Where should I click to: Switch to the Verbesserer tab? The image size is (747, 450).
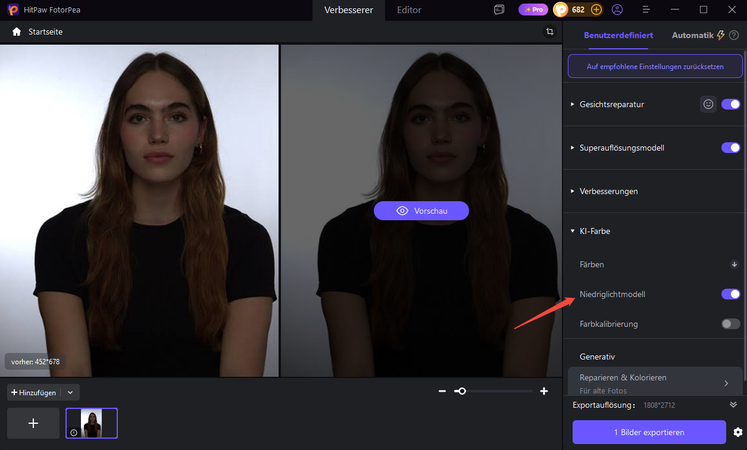(349, 10)
